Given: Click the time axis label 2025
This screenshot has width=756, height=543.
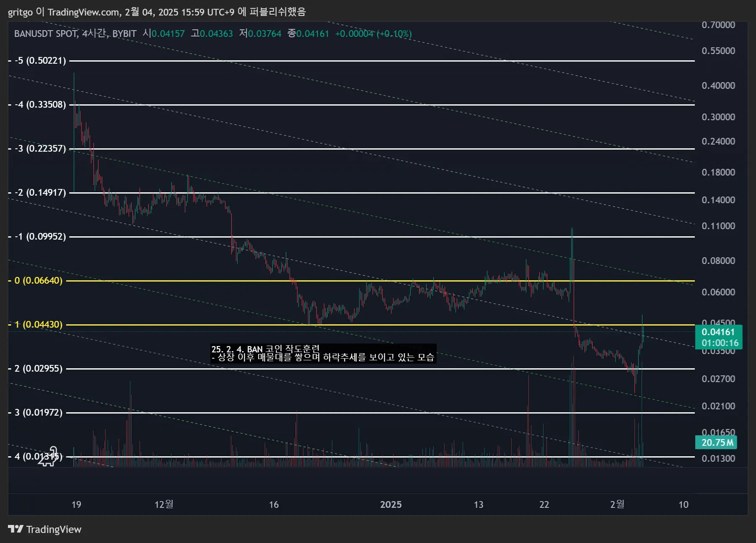Looking at the screenshot, I should point(391,504).
